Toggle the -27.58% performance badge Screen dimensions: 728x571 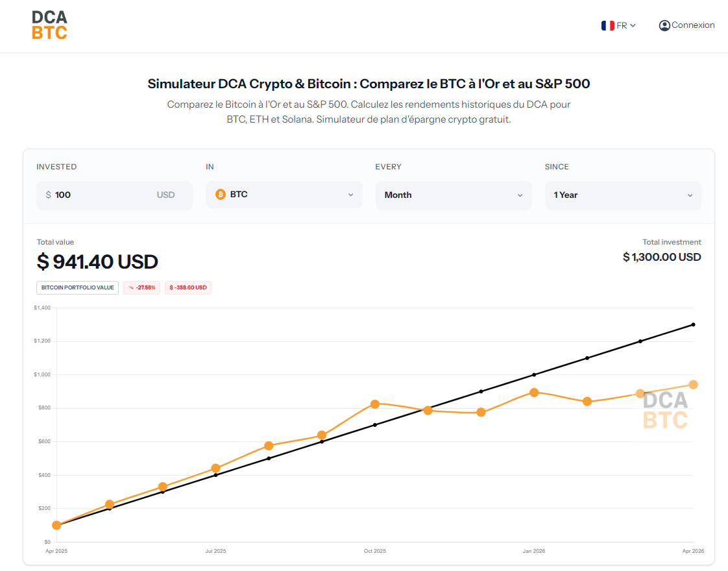click(141, 287)
